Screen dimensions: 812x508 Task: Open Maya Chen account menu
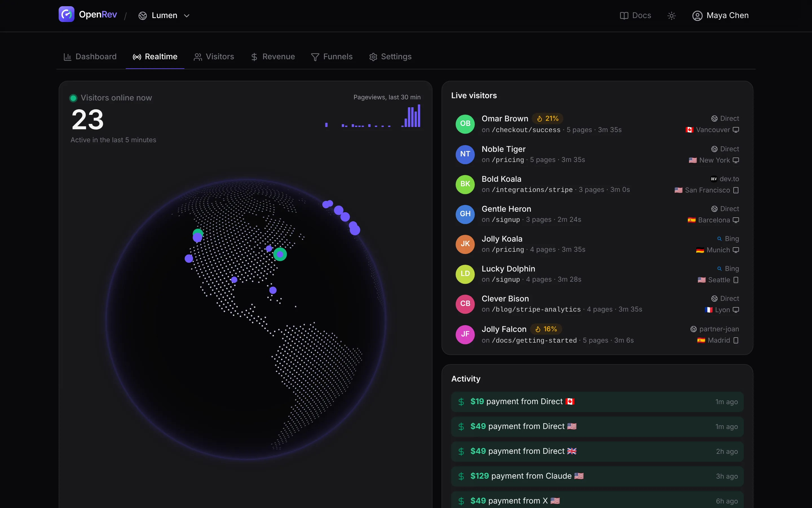tap(720, 16)
